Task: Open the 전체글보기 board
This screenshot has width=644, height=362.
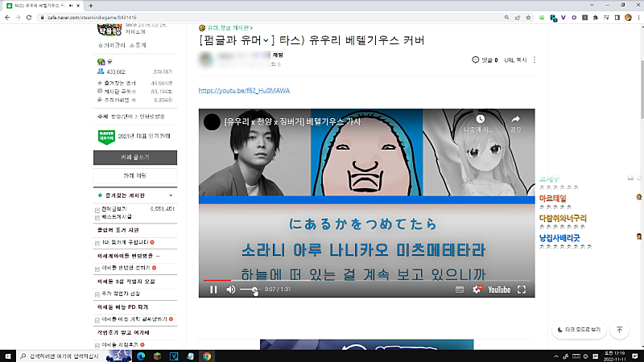Action: click(x=114, y=209)
